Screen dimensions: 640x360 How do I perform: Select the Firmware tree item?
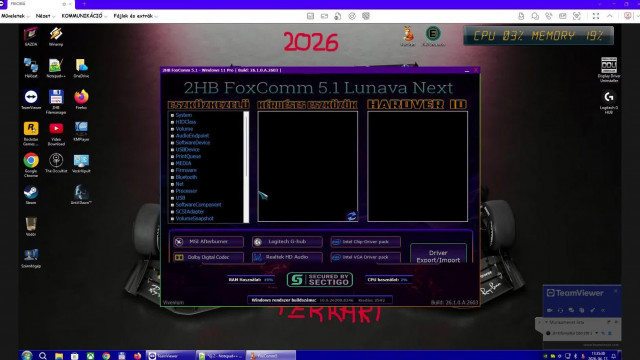[186, 170]
